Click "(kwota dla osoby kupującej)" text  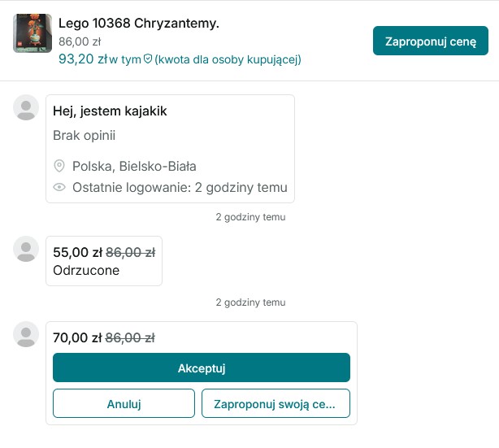point(228,59)
